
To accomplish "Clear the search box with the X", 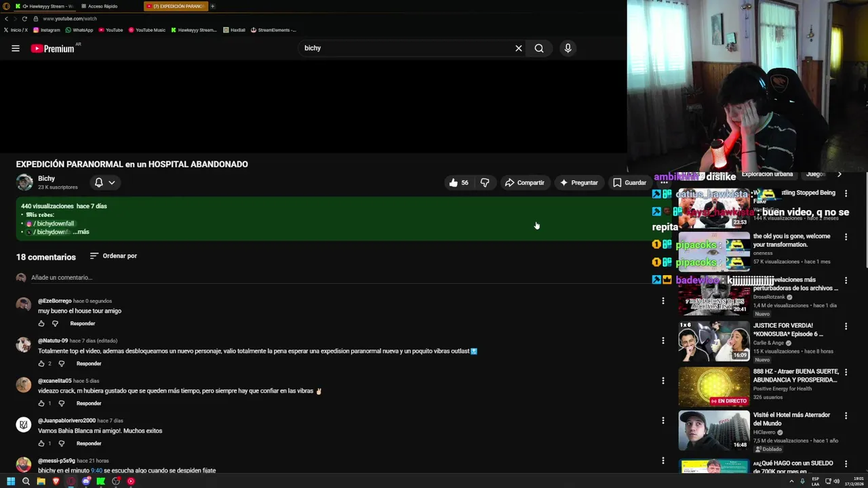I will click(519, 48).
